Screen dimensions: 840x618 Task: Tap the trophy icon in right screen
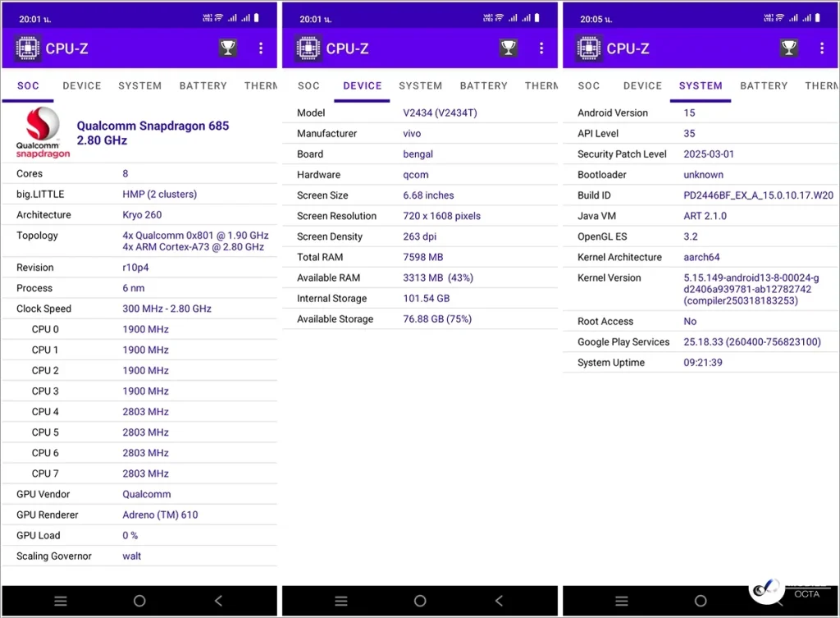pyautogui.click(x=788, y=48)
